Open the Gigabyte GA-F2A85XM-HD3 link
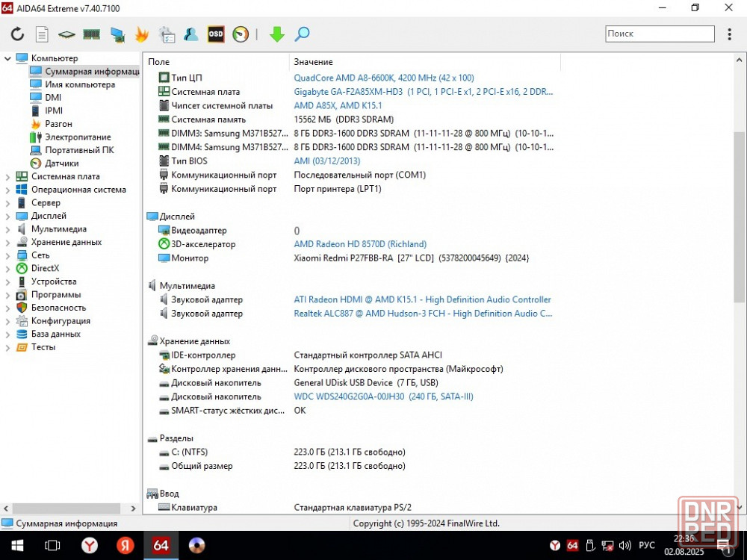 [423, 91]
